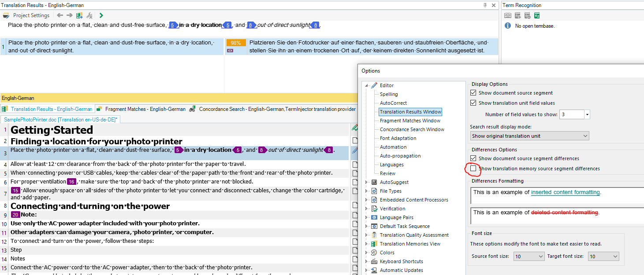
Task: Open Source font size dropdown
Action: pyautogui.click(x=529, y=256)
